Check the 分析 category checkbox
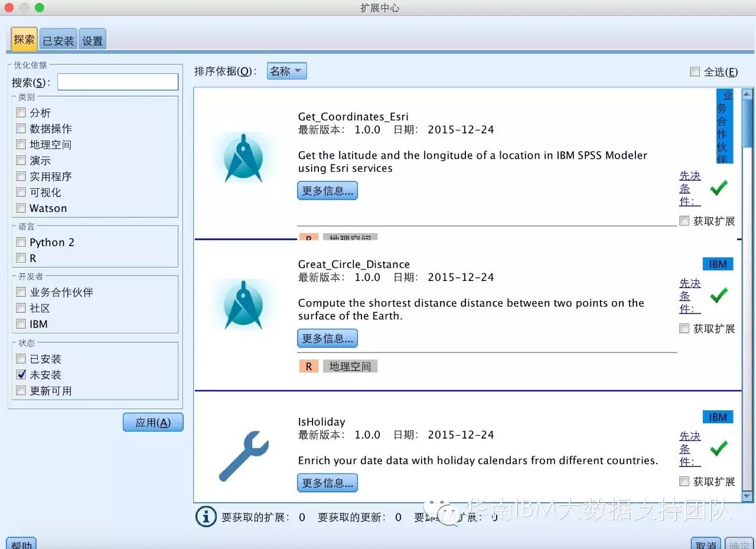 click(21, 112)
